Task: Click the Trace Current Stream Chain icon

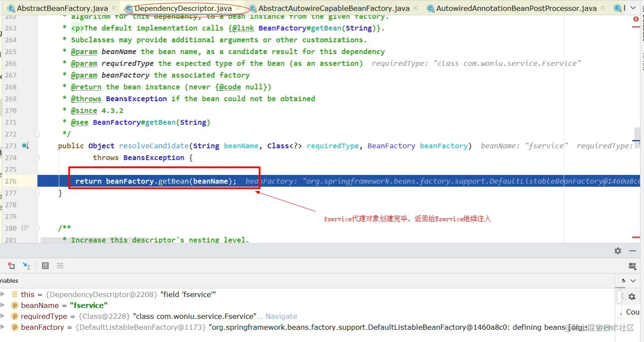Action: 60,265
